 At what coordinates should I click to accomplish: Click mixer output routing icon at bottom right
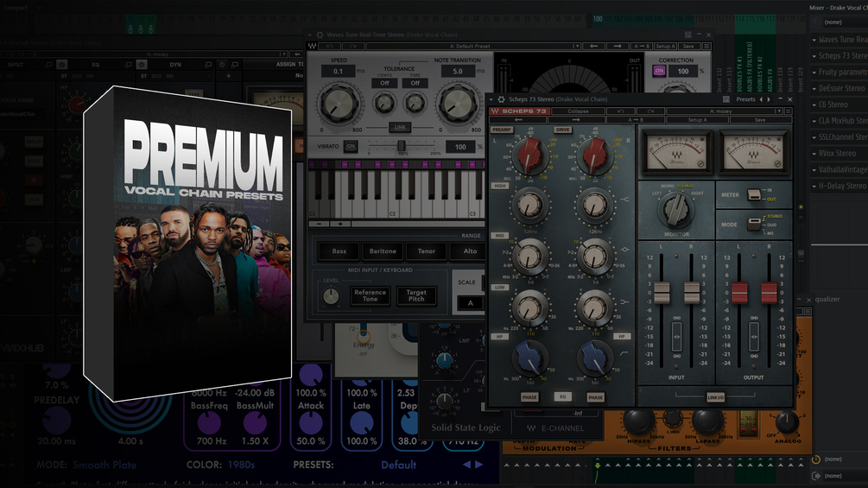pos(816,476)
